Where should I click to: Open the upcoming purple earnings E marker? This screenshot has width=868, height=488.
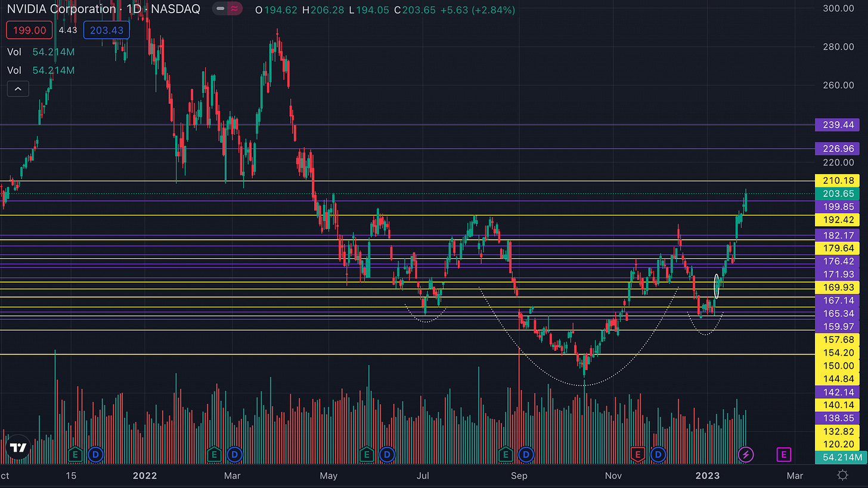(783, 455)
